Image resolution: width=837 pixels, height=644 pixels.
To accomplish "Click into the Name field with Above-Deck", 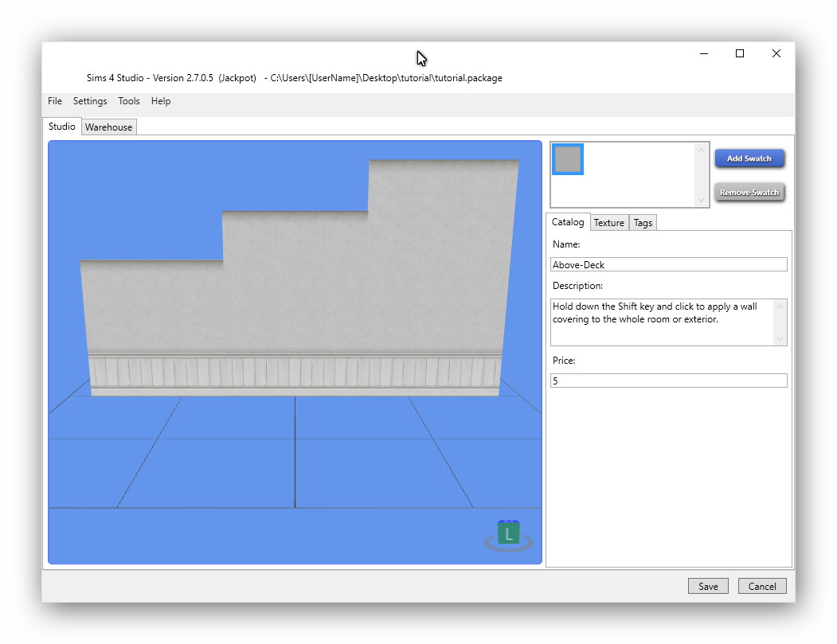I will point(668,264).
